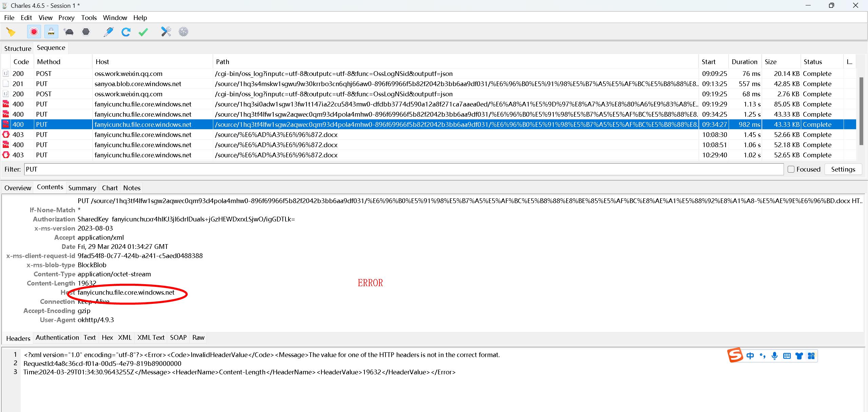Click the error icon of the 10:29:40 row
868x412 pixels.
(6, 155)
